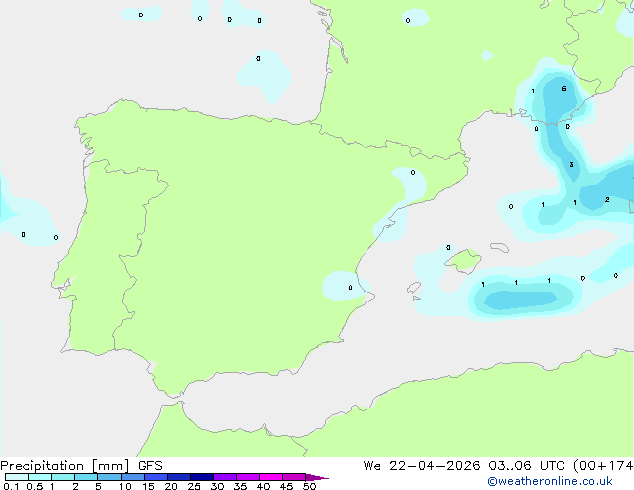The height and width of the screenshot is (490, 634).
Task: Click the legend scale number "50"
Action: coord(309,486)
